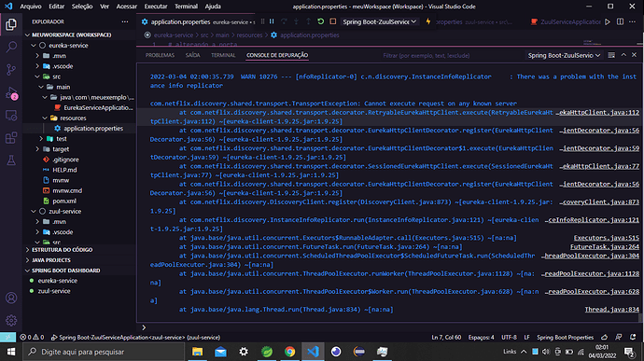Restart the debug session
The height and width of the screenshot is (361, 644).
tap(320, 21)
